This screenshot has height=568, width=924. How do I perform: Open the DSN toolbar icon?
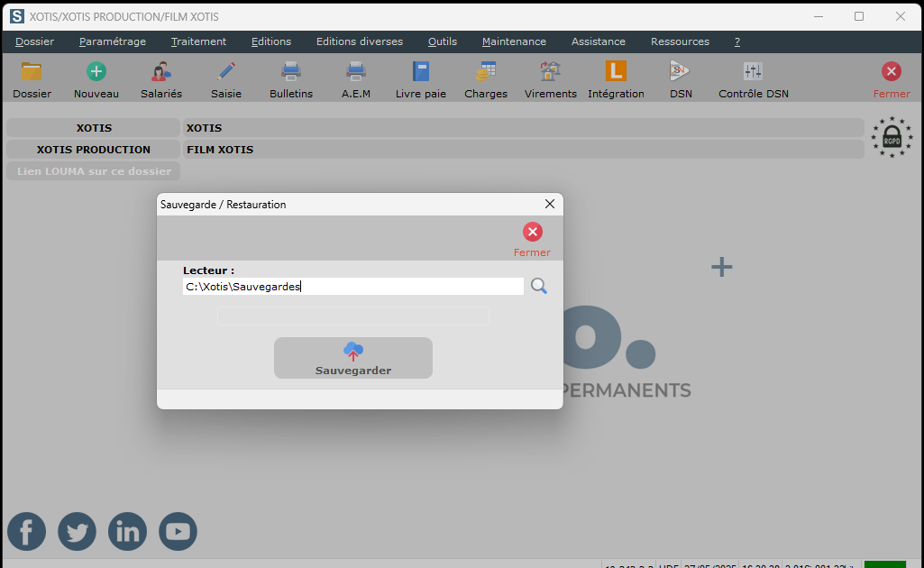[x=680, y=72]
